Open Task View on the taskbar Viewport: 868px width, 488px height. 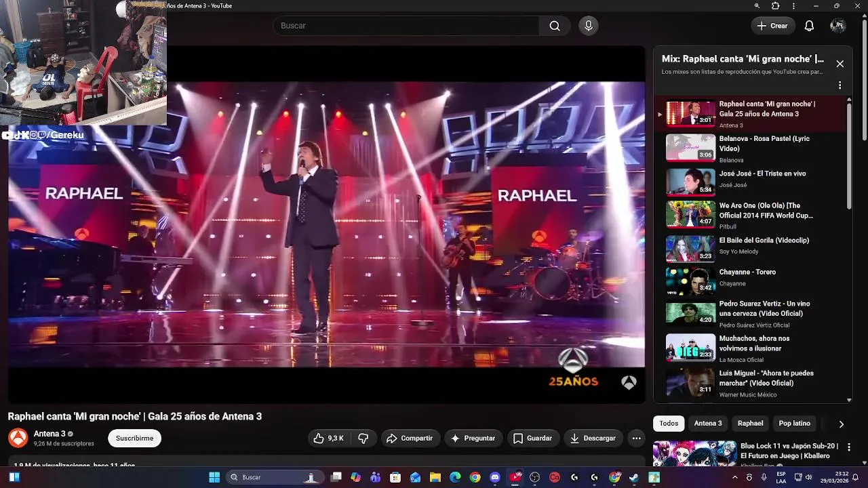[336, 477]
